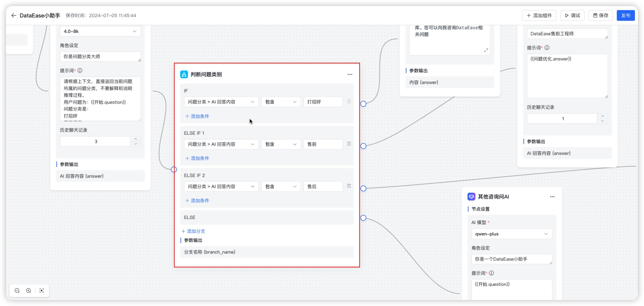
Task: Click the info icon beside 提示词 label
Action: click(x=80, y=71)
